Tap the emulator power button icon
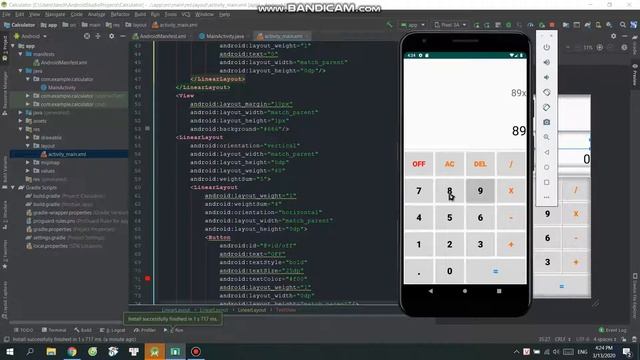This screenshot has width=640, height=360. pos(547,47)
